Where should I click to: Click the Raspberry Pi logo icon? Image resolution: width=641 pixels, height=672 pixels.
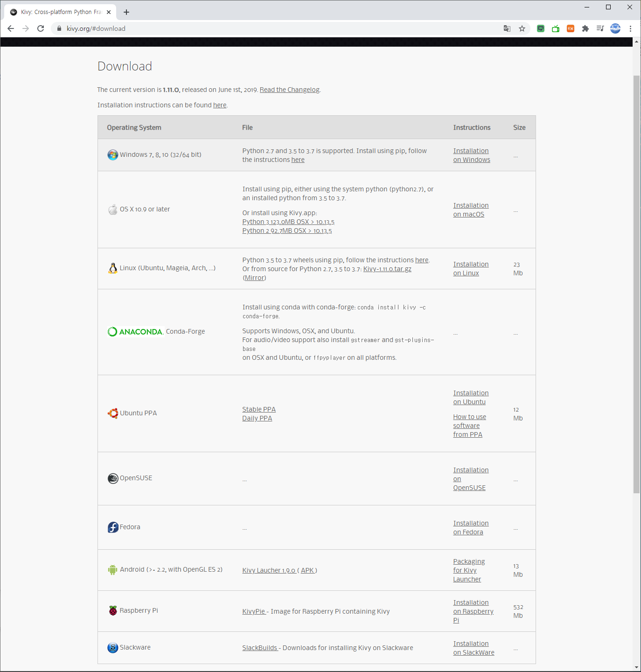click(112, 611)
